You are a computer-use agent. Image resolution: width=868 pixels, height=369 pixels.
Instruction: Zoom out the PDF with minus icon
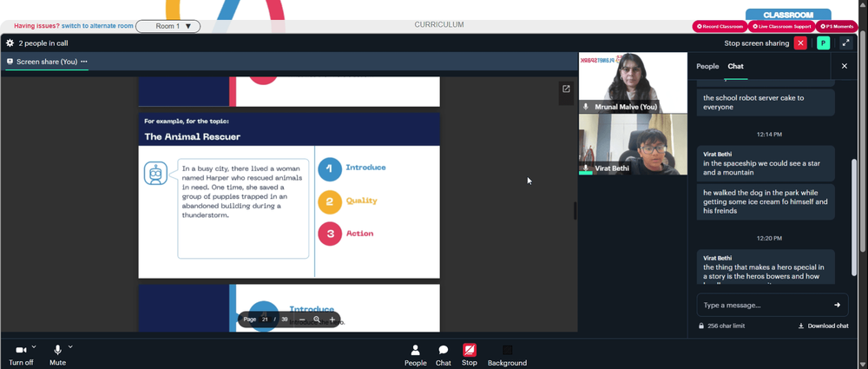[302, 320]
